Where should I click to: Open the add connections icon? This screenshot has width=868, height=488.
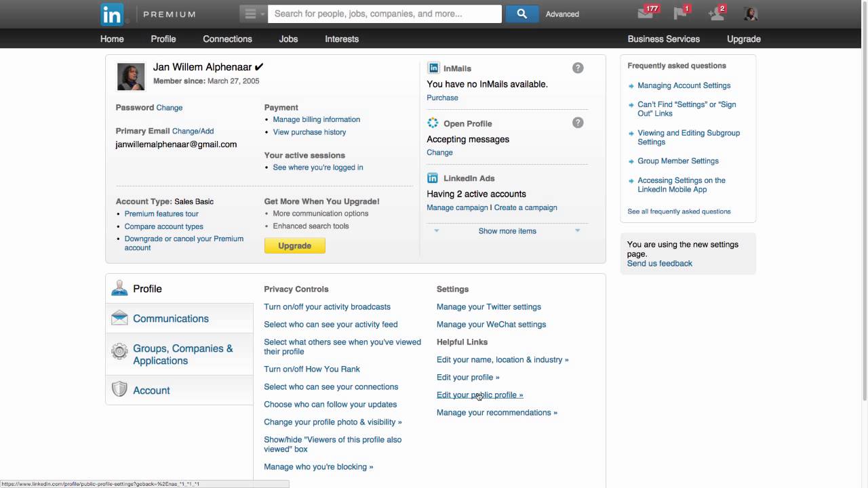click(x=715, y=14)
